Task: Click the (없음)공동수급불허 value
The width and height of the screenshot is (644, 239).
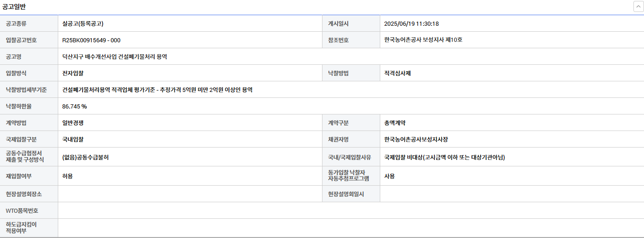Action: point(85,157)
